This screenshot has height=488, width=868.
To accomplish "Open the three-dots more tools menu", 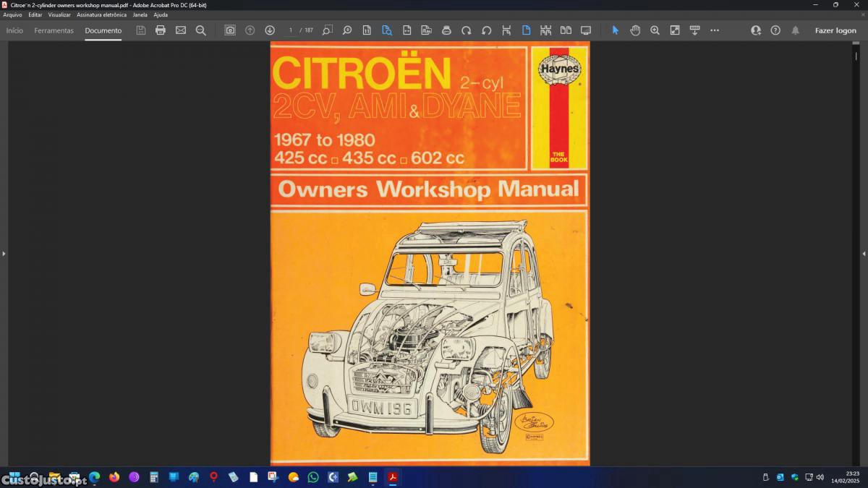I will pyautogui.click(x=715, y=30).
